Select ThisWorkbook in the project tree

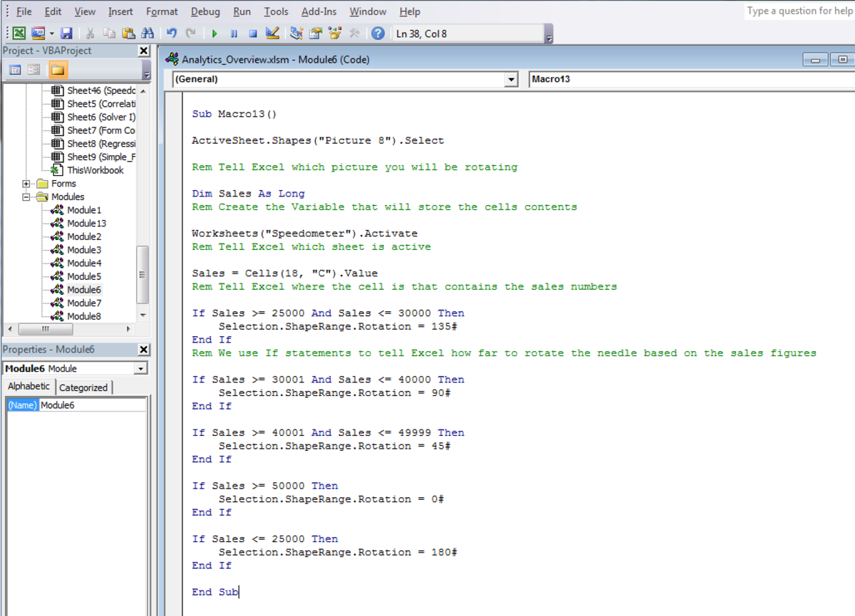coord(95,170)
